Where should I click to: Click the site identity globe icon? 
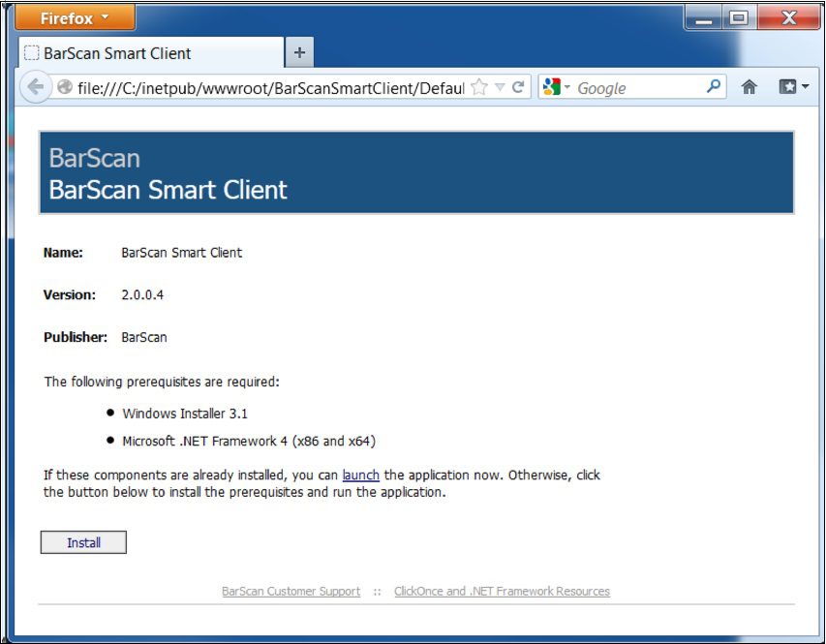64,87
